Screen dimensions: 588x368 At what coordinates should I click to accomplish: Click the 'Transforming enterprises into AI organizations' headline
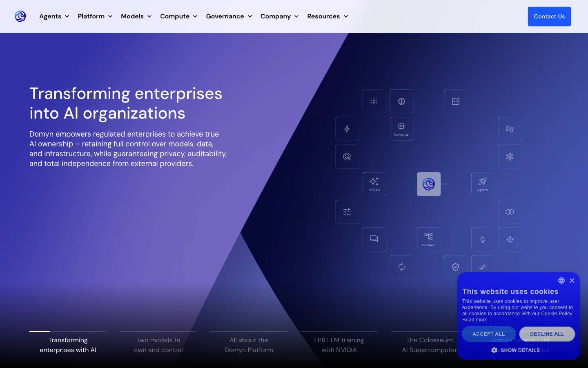[x=126, y=103]
